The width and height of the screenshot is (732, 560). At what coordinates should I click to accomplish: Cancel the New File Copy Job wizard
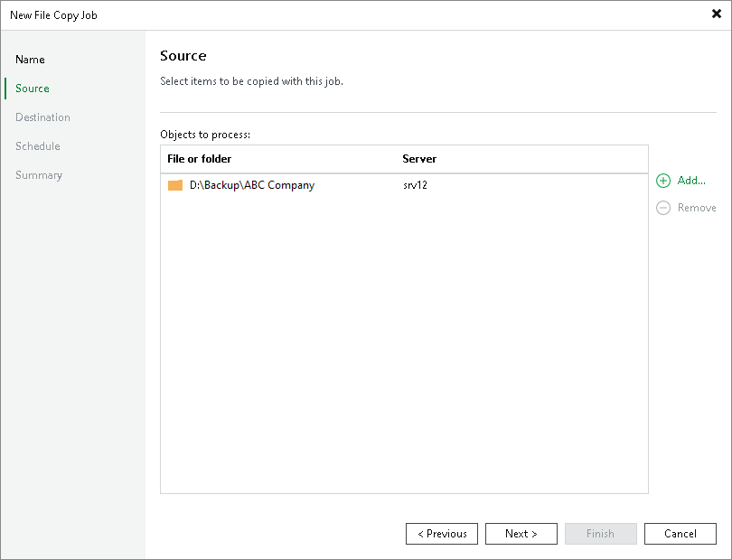[x=680, y=534]
